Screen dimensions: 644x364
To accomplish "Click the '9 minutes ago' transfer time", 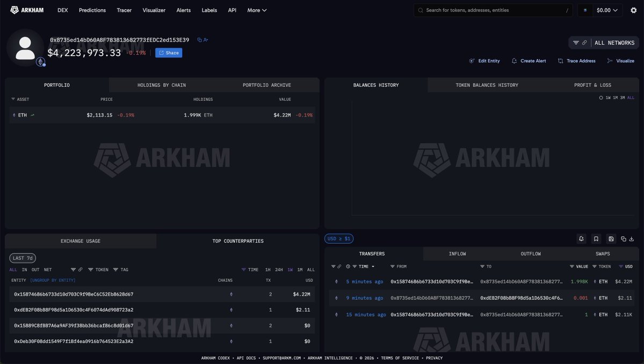I will (x=364, y=298).
